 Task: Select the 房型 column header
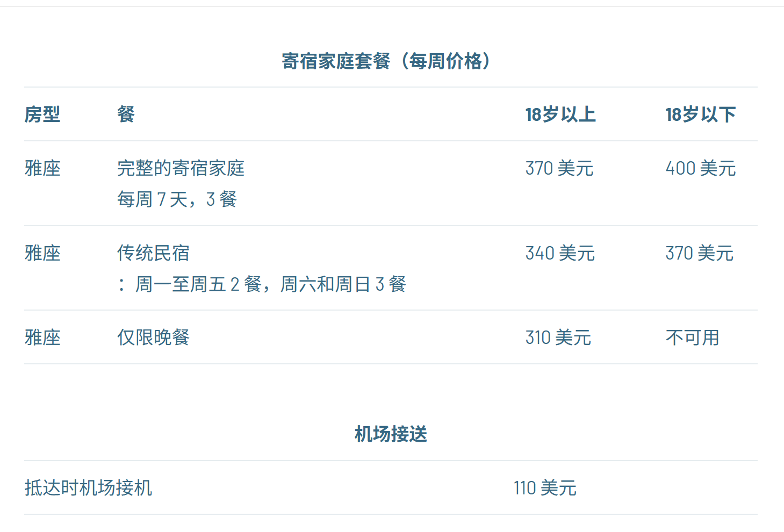coord(42,114)
